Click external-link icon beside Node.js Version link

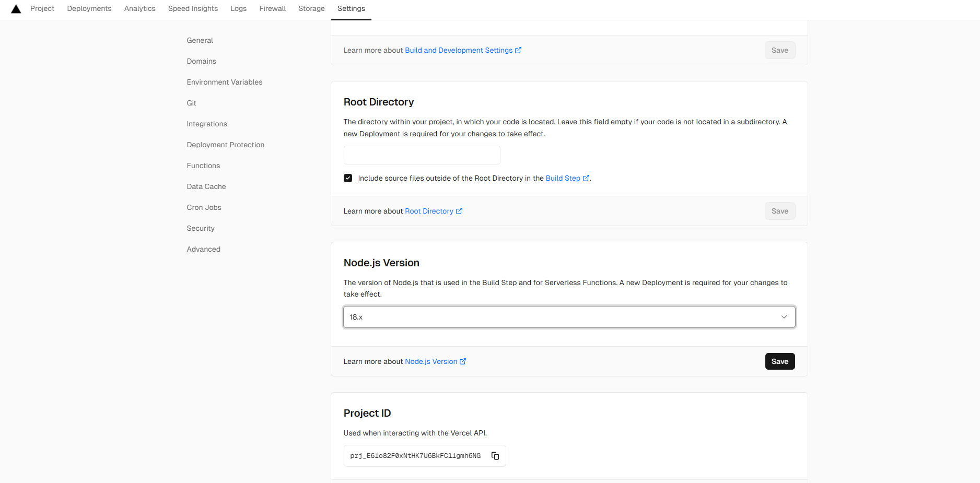click(x=463, y=361)
